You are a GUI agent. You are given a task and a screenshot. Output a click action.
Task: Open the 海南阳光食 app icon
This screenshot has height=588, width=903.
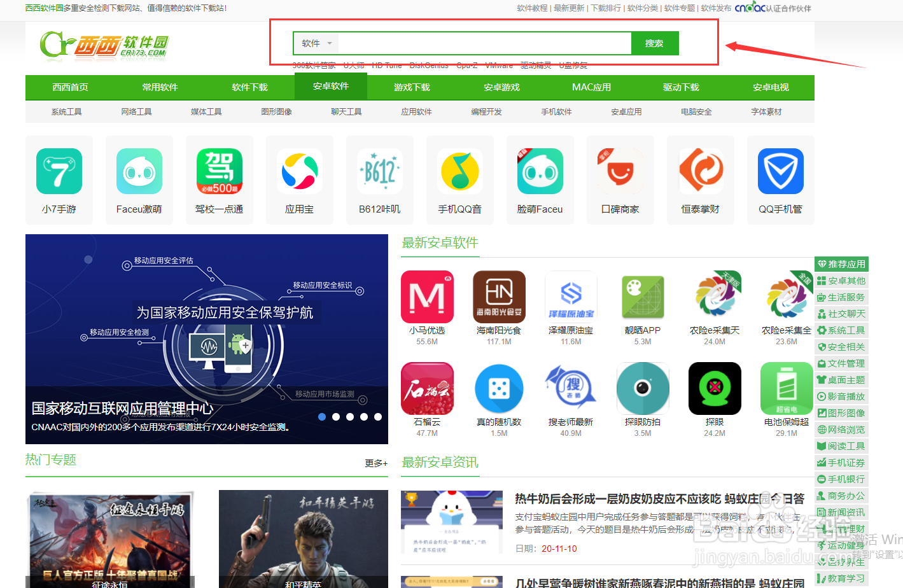[x=499, y=297]
